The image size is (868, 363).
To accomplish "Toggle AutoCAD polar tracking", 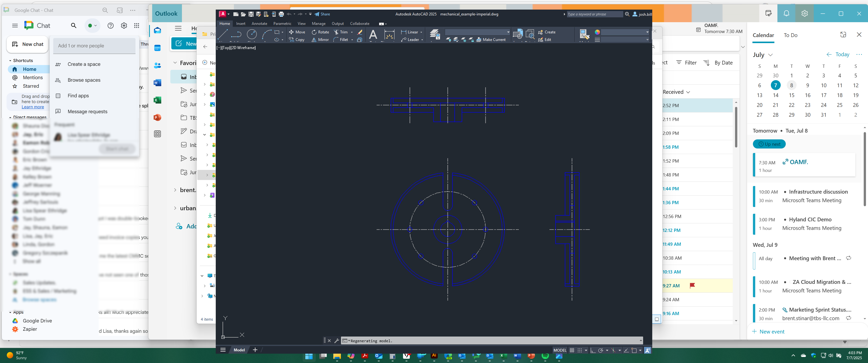I will [x=601, y=350].
